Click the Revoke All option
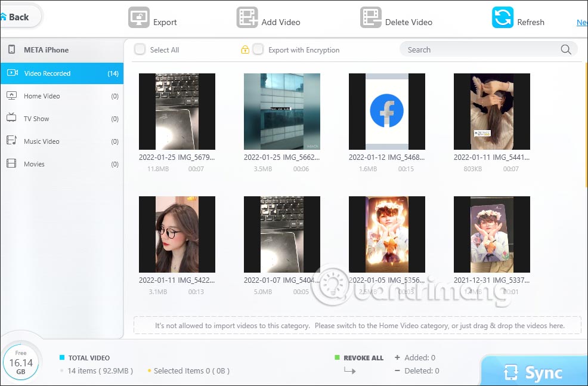Screen dimensions: 588x386 coord(359,357)
